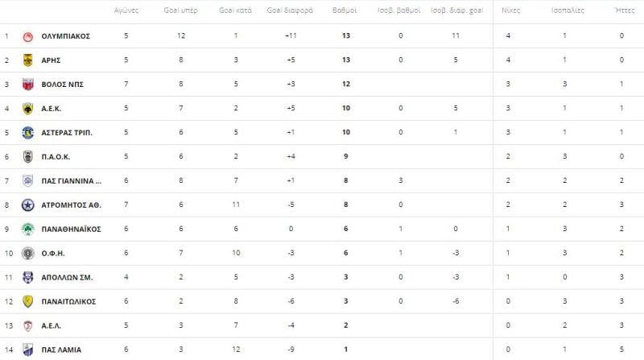Sort by the Βαθμοί column header

[345, 10]
